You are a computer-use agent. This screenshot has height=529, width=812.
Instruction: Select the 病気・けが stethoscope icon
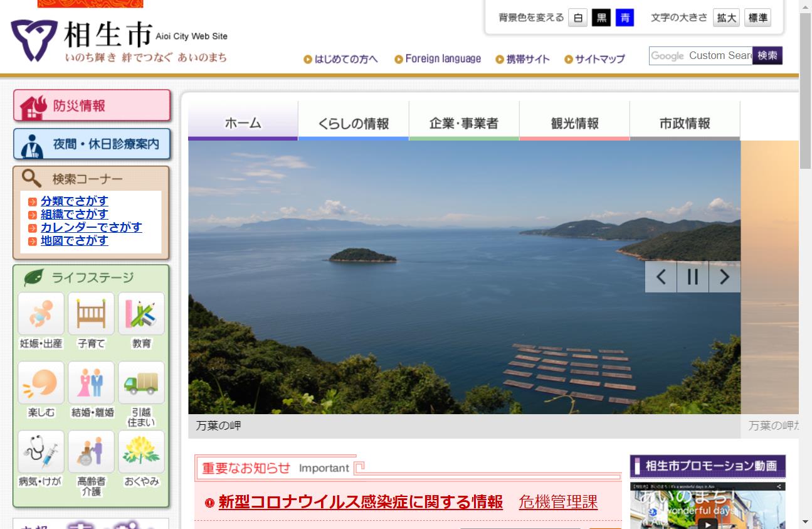(40, 451)
